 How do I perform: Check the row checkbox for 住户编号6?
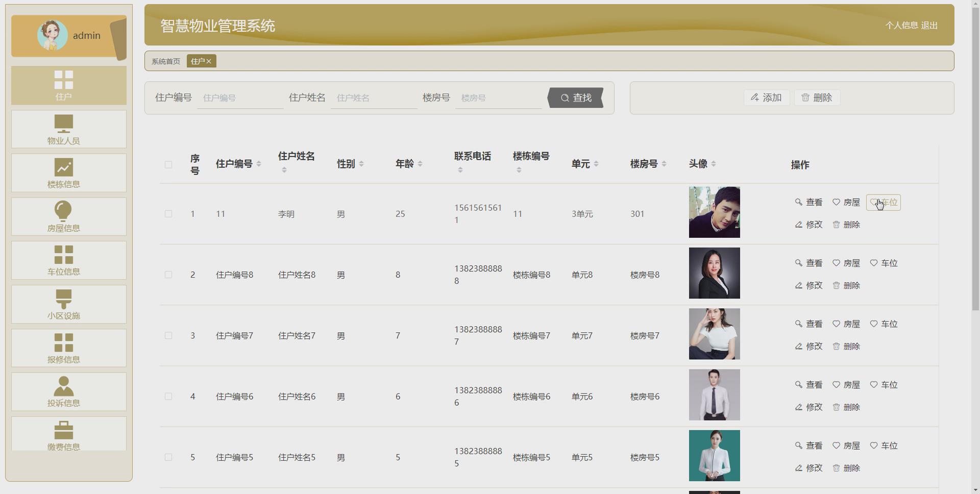coord(168,397)
